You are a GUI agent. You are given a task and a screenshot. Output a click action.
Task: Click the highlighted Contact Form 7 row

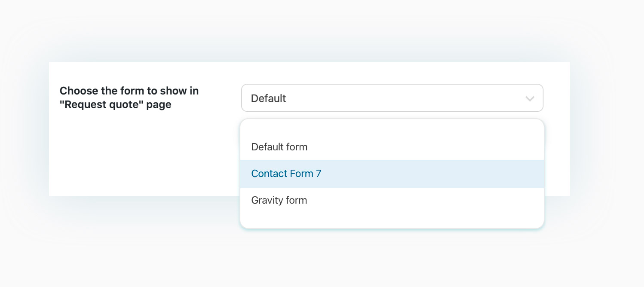pyautogui.click(x=392, y=174)
